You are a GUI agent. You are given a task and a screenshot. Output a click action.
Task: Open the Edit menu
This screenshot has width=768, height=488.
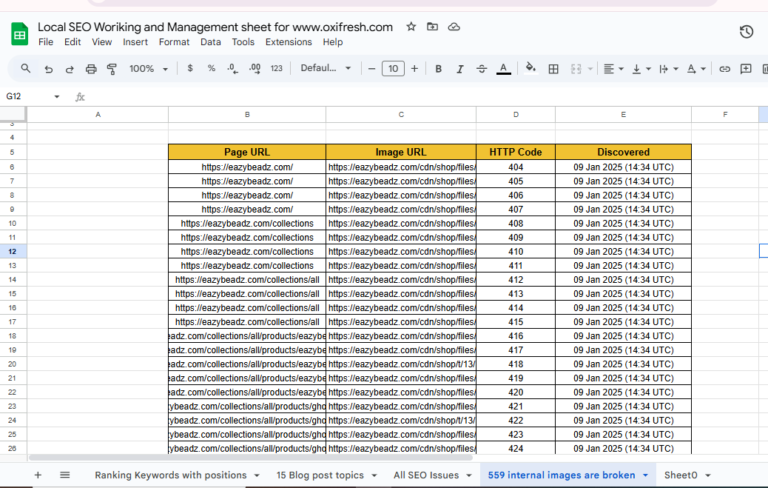pos(72,42)
